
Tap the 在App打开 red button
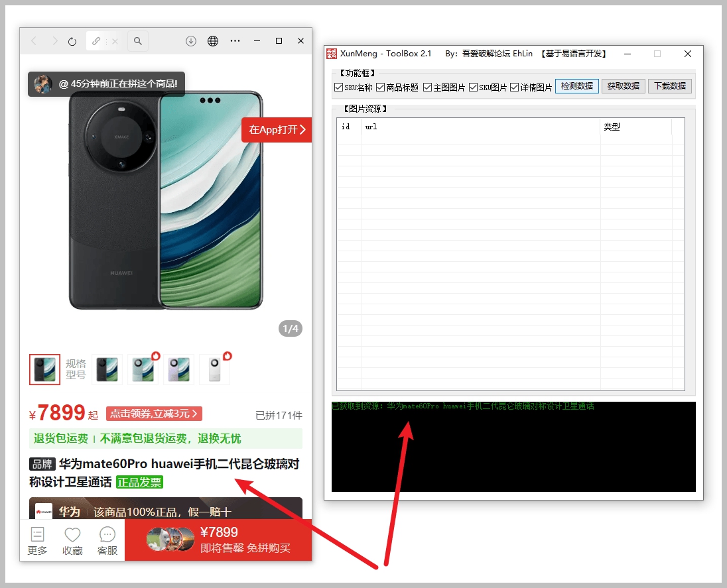[277, 130]
